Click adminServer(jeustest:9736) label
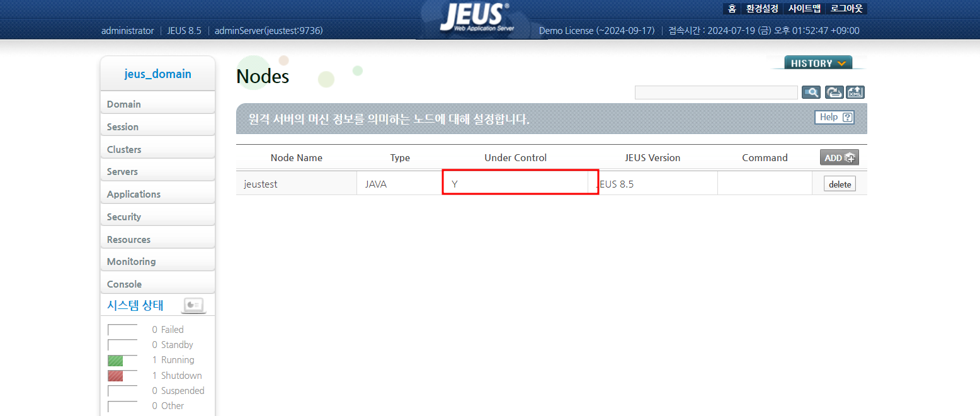The width and height of the screenshot is (980, 416). [x=269, y=30]
